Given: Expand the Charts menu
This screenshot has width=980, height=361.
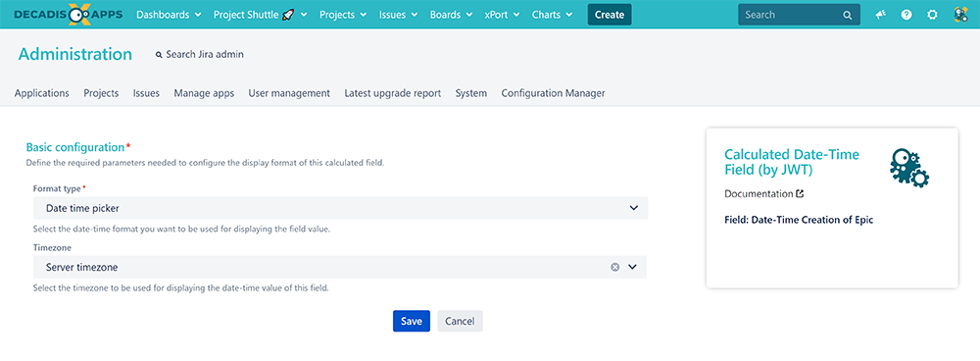Looking at the screenshot, I should click(553, 15).
